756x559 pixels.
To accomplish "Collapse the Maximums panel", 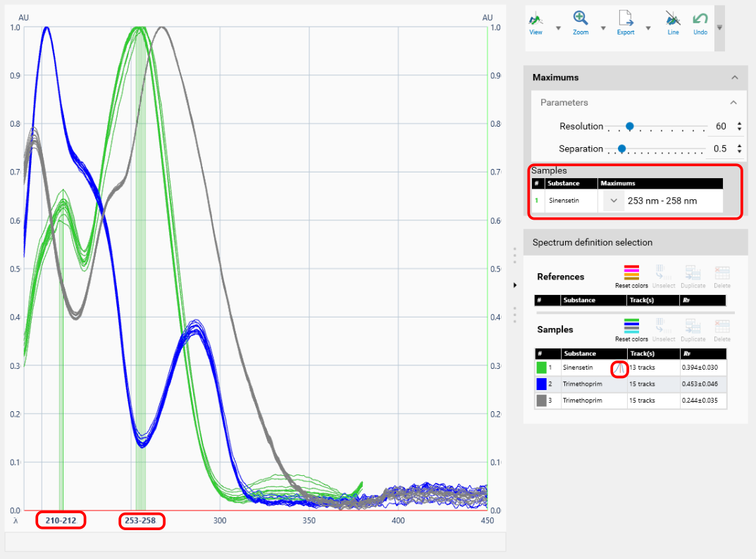I will point(735,77).
